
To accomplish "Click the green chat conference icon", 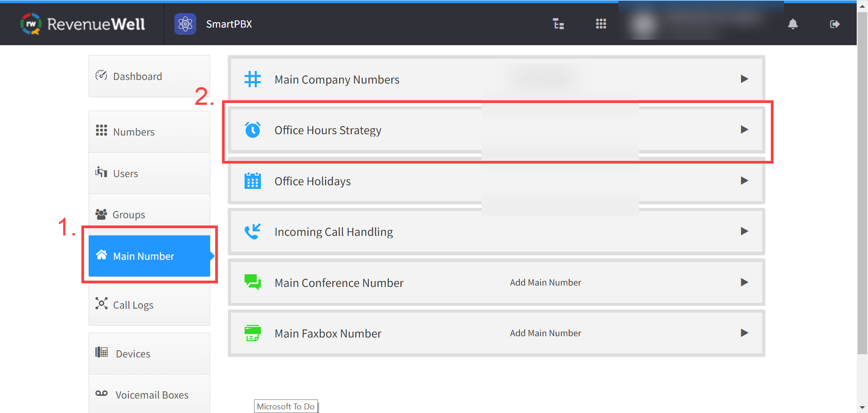I will point(253,282).
